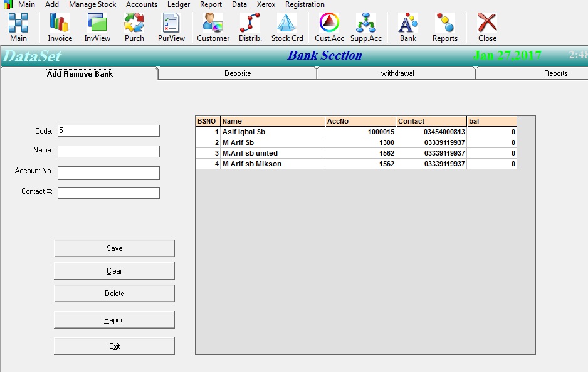Open the Accounts menu
Screen dimensions: 588x372
click(x=142, y=4)
